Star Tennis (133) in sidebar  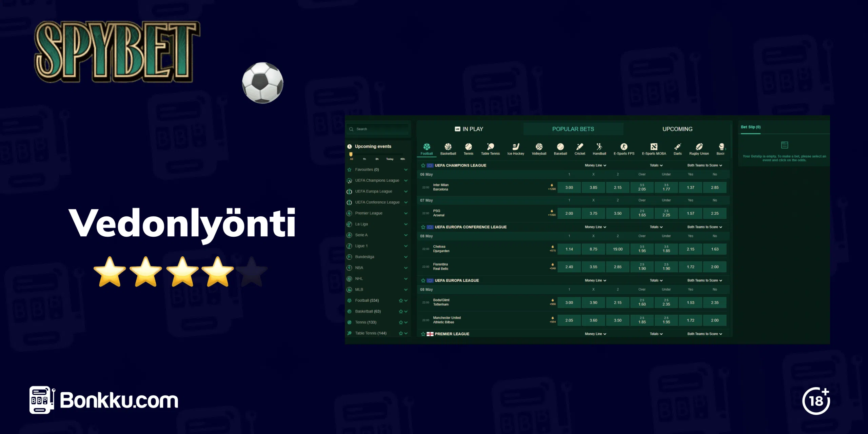pyautogui.click(x=401, y=322)
